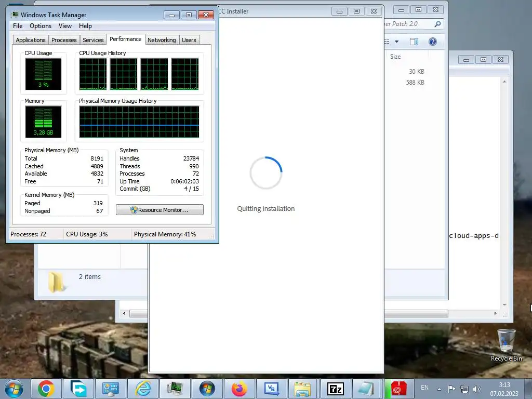Select the Performance tab
The image size is (532, 399).
(x=126, y=39)
